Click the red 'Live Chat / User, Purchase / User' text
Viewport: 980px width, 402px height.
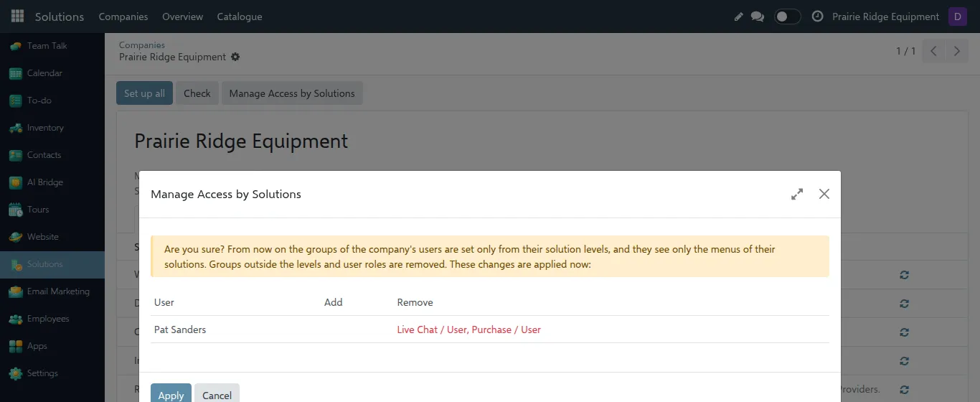(468, 329)
